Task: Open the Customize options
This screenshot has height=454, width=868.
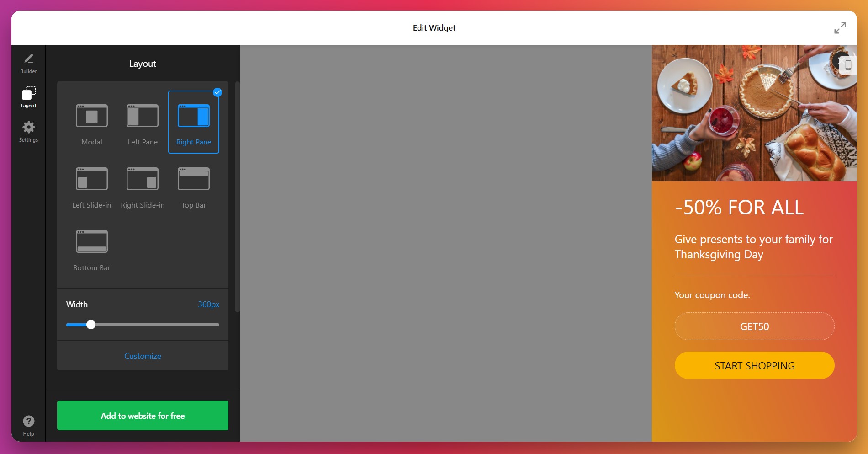Action: click(142, 356)
